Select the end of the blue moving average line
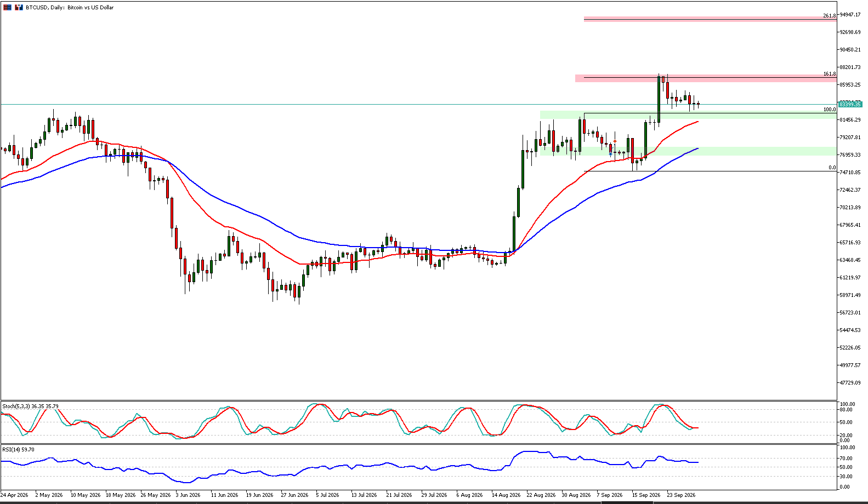Viewport: 868px width, 504px height. click(x=697, y=148)
